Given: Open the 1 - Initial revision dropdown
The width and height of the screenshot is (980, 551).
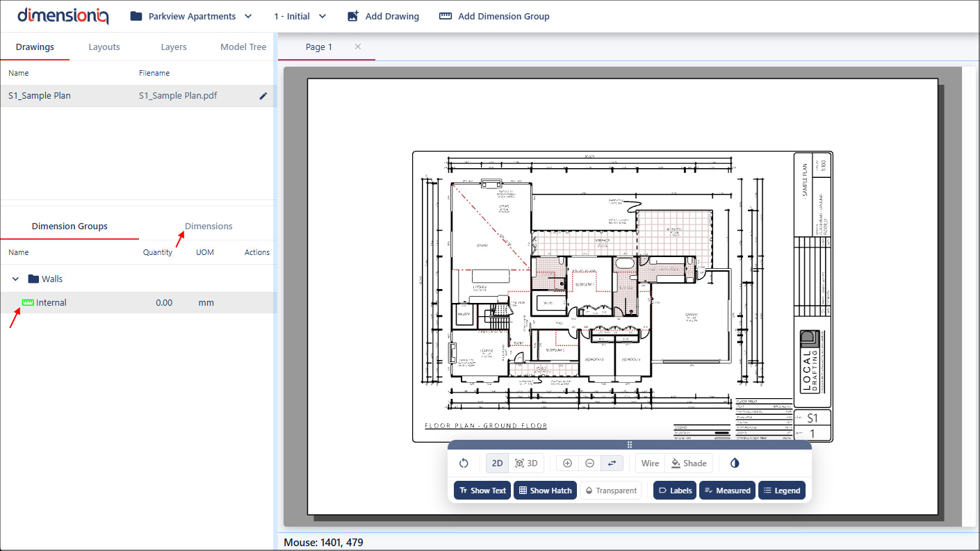Looking at the screenshot, I should tap(300, 16).
